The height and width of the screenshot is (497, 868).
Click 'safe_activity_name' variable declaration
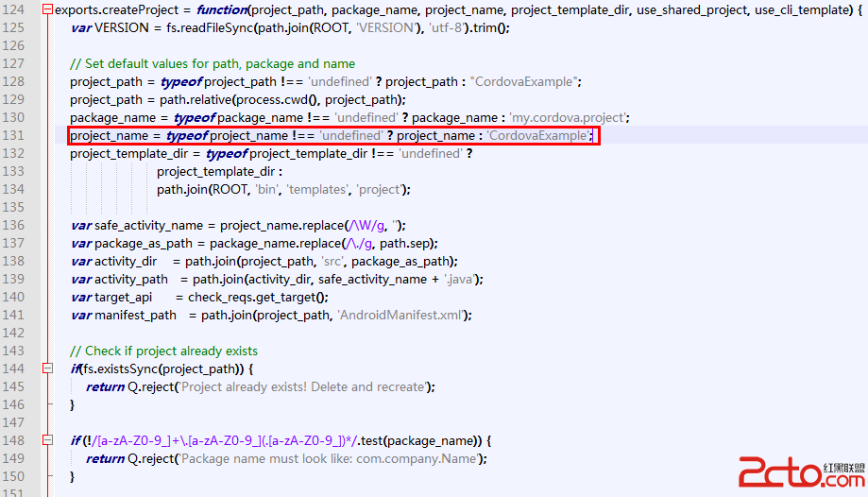[x=149, y=226]
